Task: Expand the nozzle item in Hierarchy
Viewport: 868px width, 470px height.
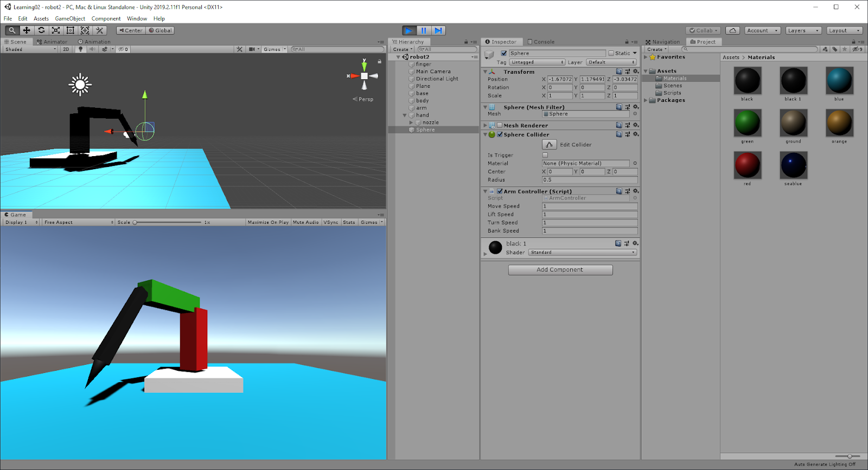Action: point(411,123)
